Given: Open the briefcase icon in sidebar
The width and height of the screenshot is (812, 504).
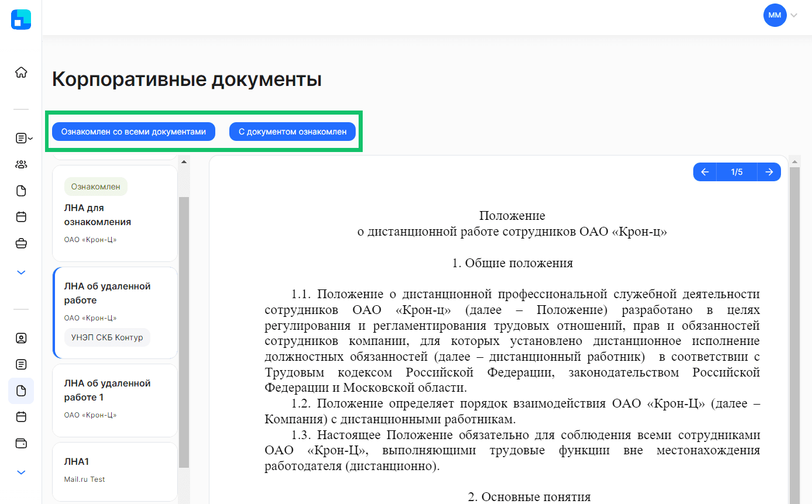Looking at the screenshot, I should pos(21,244).
